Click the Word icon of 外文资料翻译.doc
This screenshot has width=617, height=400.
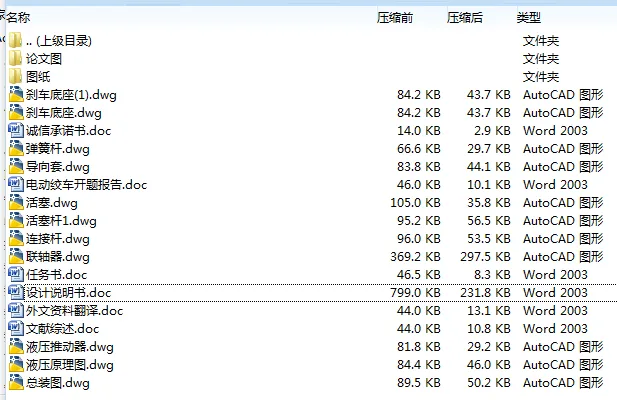point(16,311)
